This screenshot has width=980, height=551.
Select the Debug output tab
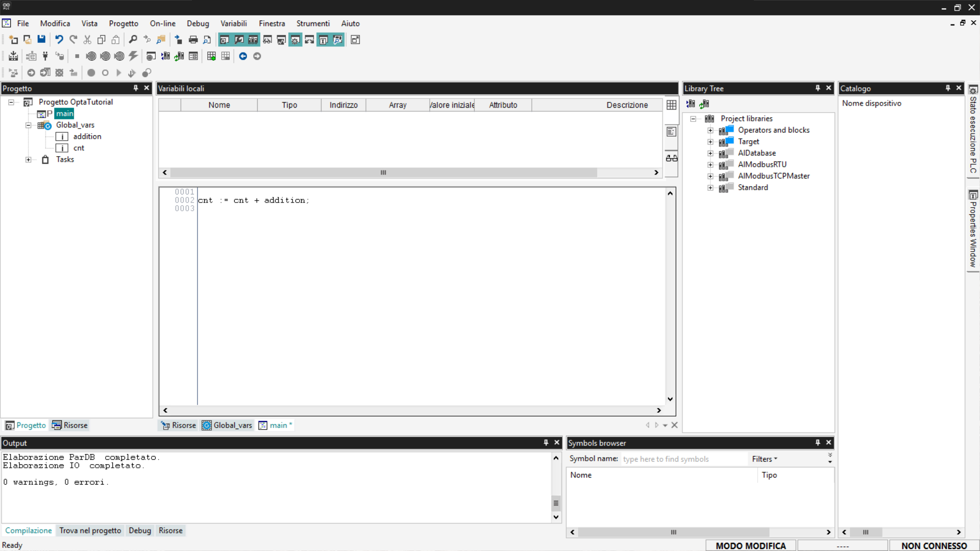[x=140, y=531]
